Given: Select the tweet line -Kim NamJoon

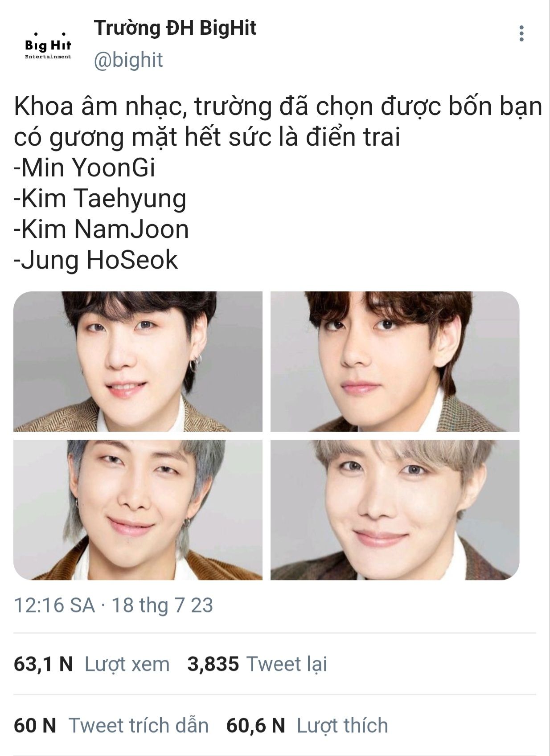Looking at the screenshot, I should (101, 229).
